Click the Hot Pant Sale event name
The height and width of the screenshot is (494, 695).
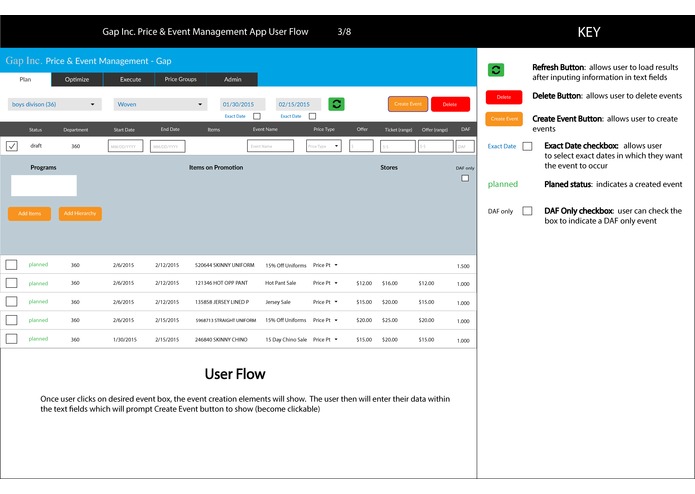point(280,283)
